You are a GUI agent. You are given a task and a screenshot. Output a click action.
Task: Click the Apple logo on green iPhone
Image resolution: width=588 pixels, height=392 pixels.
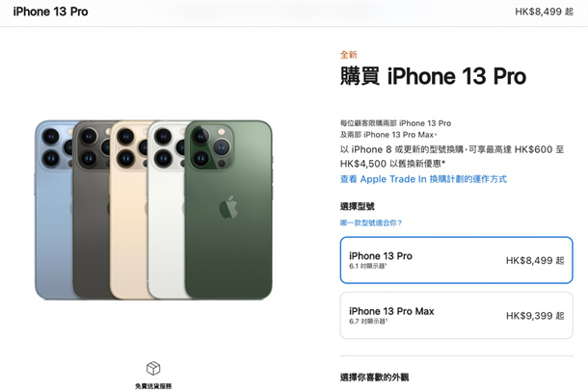[x=228, y=207]
